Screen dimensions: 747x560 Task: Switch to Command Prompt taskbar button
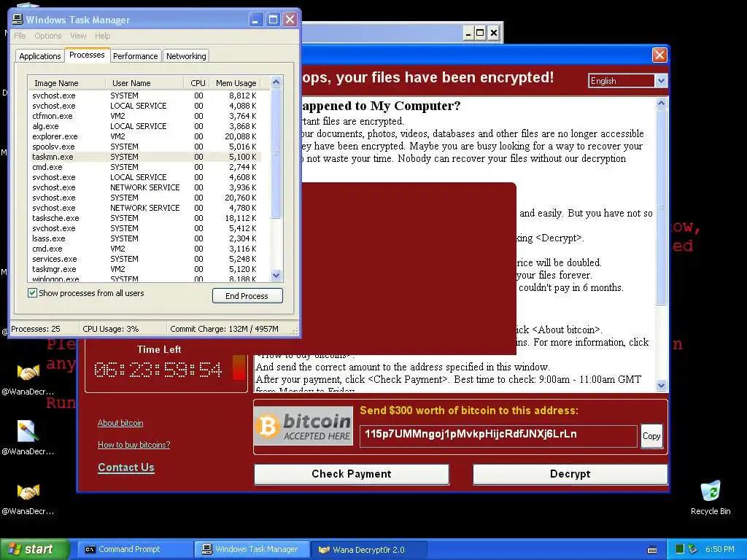135,550
